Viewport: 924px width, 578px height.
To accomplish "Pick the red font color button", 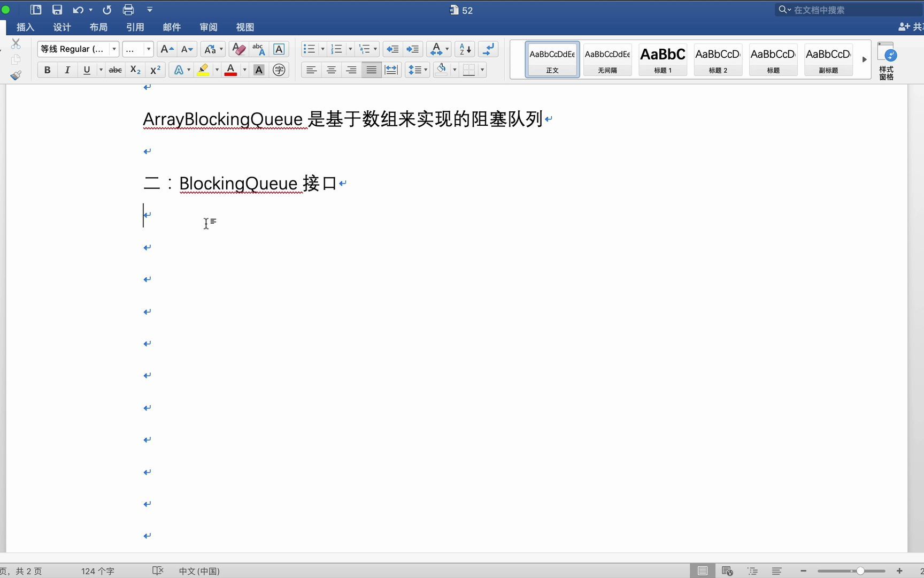I will click(230, 70).
